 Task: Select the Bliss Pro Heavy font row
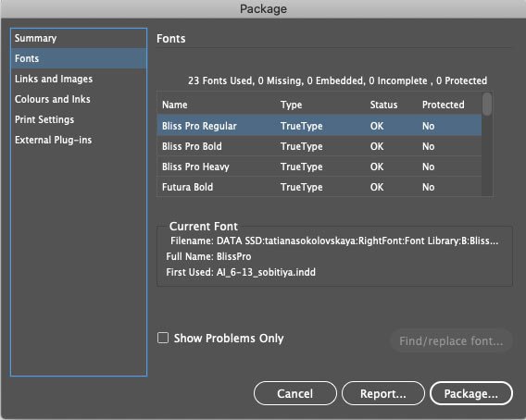[x=319, y=167]
